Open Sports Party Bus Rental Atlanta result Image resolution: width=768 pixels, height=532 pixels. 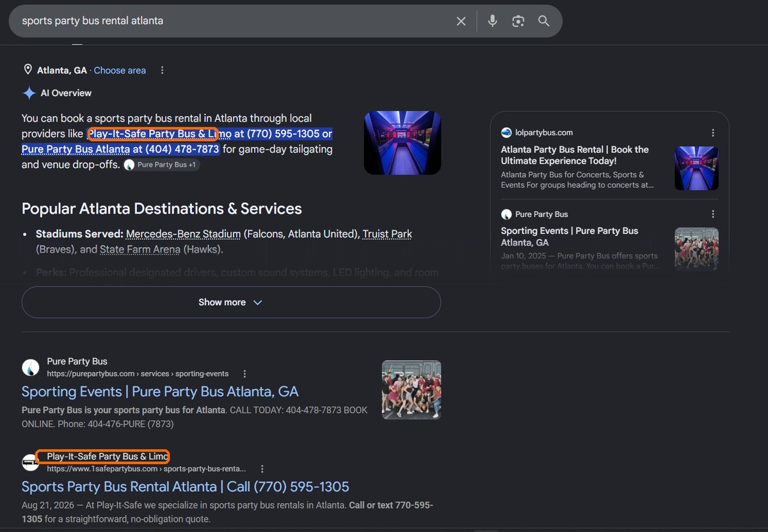tap(186, 487)
